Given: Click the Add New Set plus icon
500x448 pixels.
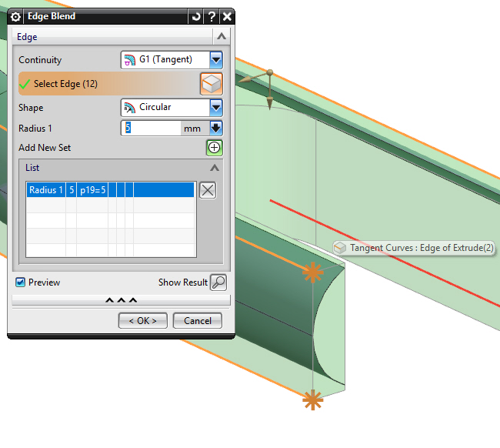Looking at the screenshot, I should 215,148.
